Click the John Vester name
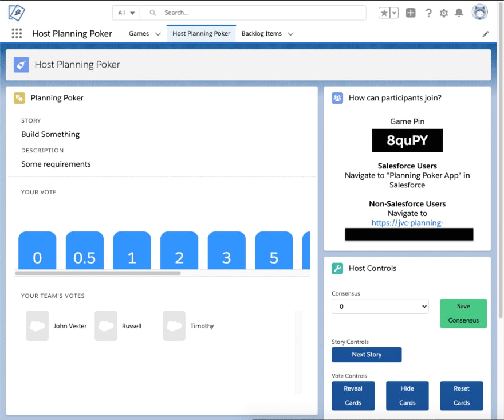 pos(70,326)
